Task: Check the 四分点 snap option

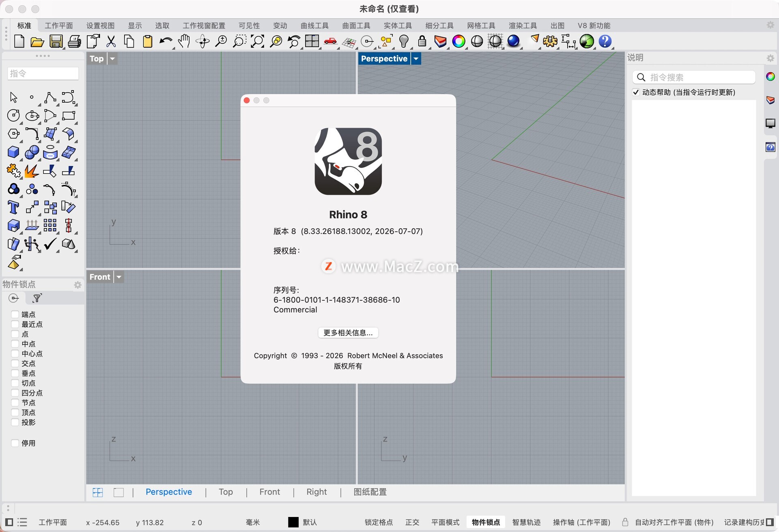Action: click(15, 393)
